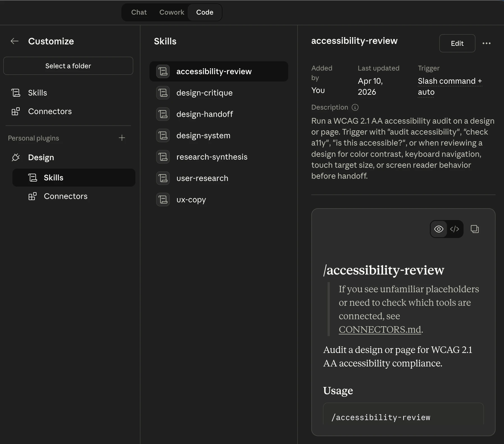Open the Select a folder picker
This screenshot has width=504, height=444.
click(x=68, y=66)
